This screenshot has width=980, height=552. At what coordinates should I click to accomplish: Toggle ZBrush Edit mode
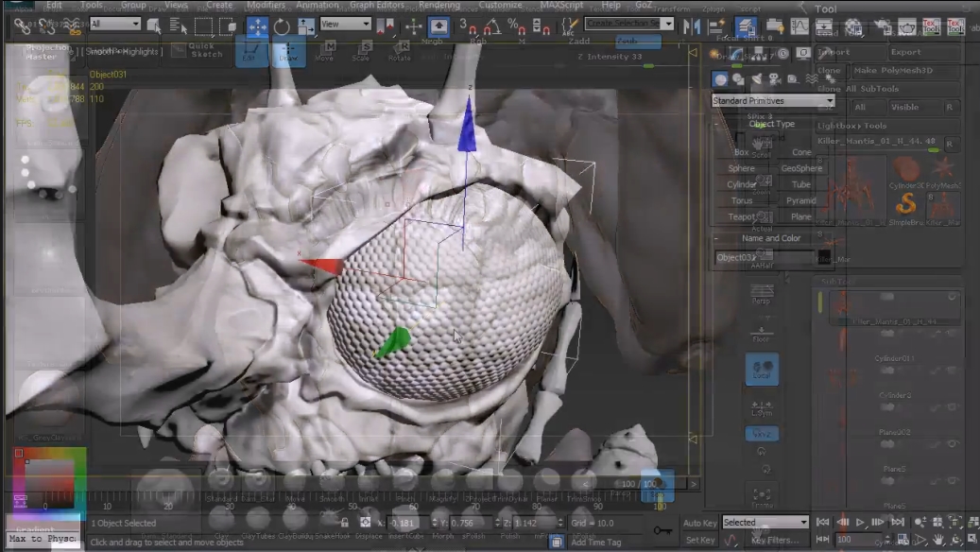point(251,51)
